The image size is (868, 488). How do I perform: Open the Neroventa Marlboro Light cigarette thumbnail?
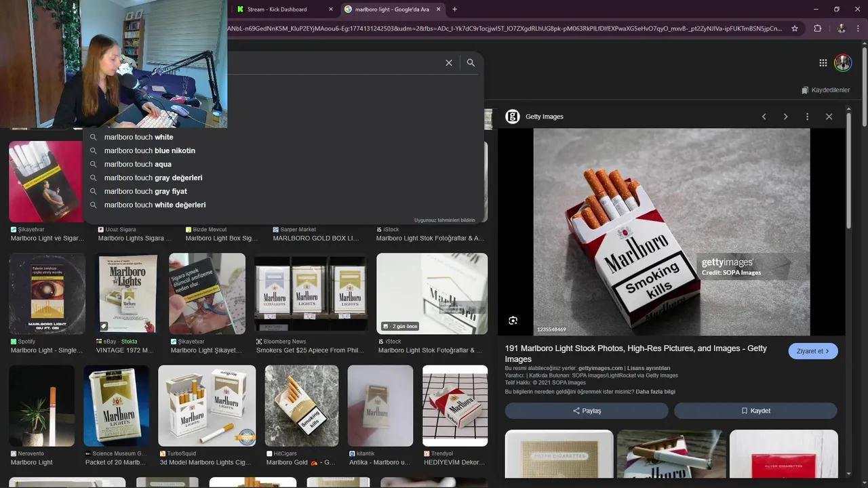[x=42, y=405]
